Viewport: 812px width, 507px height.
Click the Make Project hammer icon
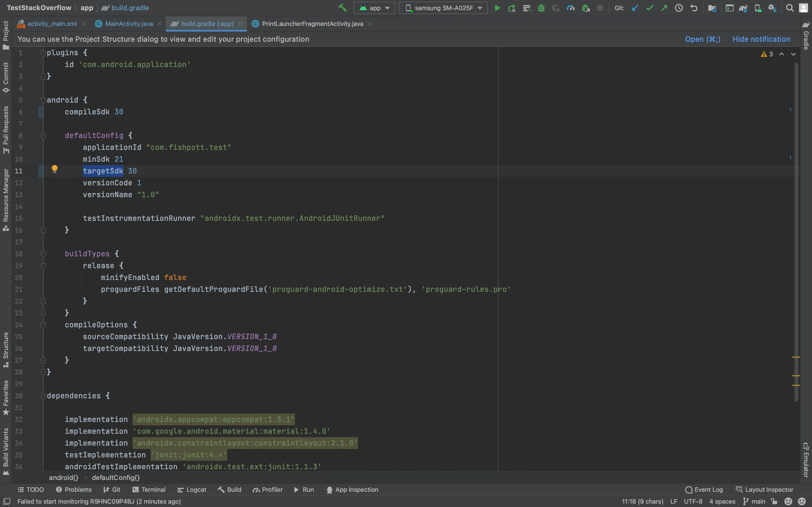coord(342,8)
